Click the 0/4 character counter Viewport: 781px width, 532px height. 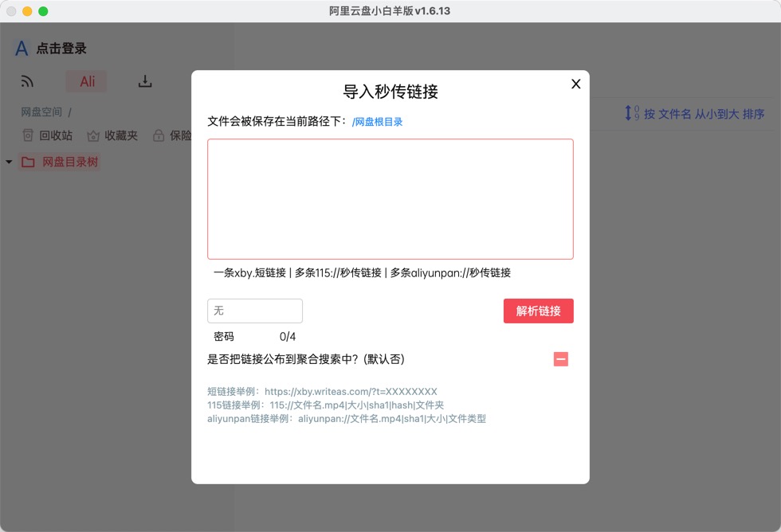(x=288, y=337)
